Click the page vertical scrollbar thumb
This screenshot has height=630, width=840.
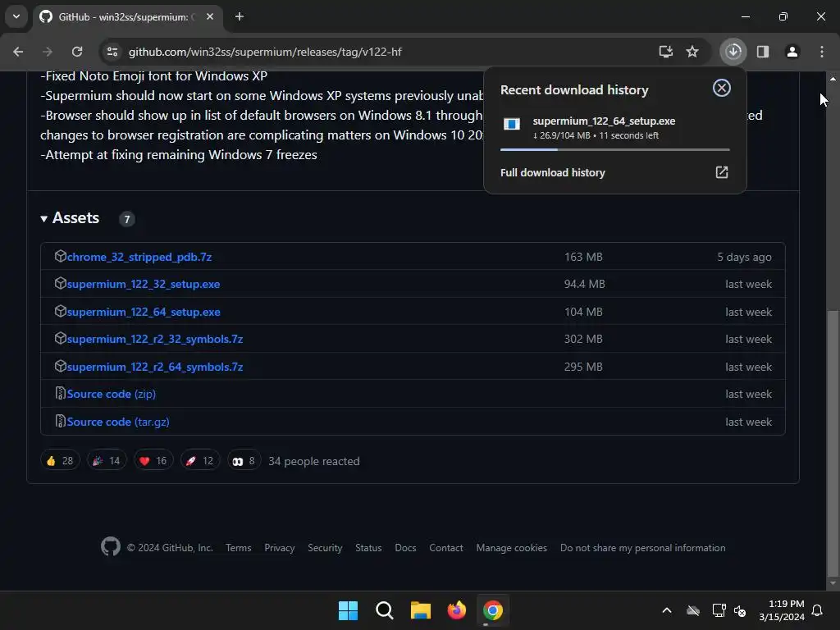[x=833, y=442]
